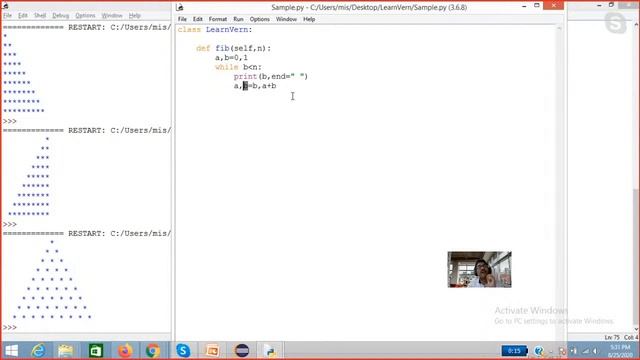Open the orange PowerPoint taskbar icon
Viewport: 640px width, 360px height.
pos(212,351)
